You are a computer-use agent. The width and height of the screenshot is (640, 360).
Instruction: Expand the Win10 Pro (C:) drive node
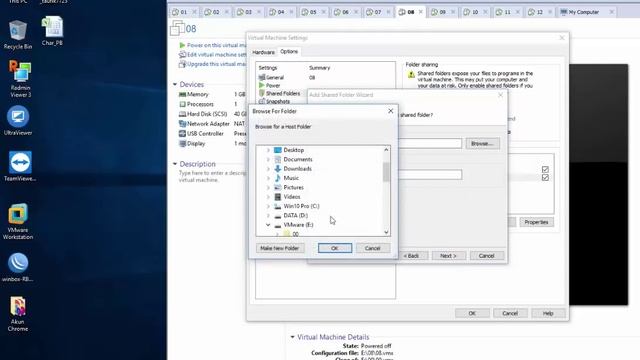tap(268, 207)
